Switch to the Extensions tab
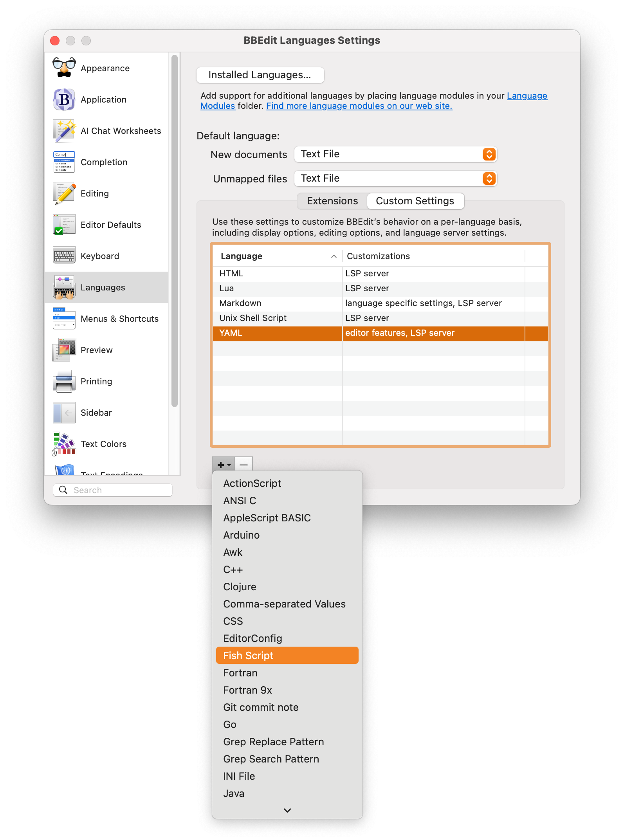 tap(332, 201)
